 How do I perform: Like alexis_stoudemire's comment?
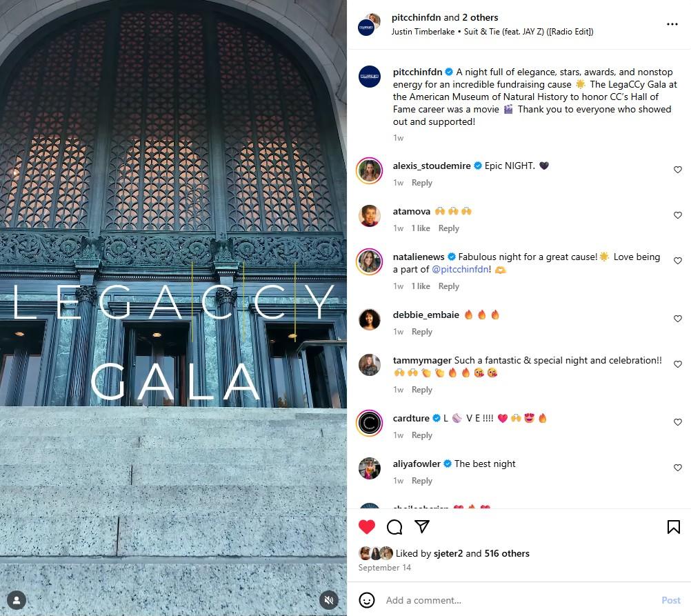pos(678,170)
